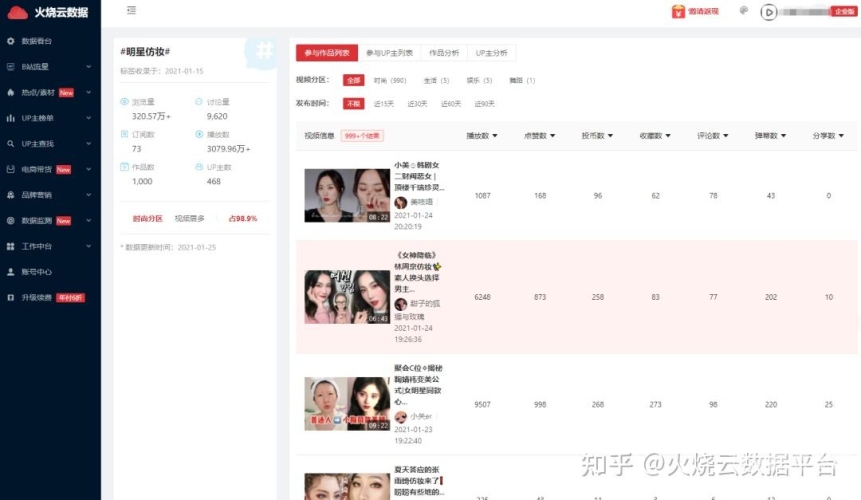Click the 品牌营销 sidebar icon
This screenshot has height=500, width=861.
coord(10,195)
